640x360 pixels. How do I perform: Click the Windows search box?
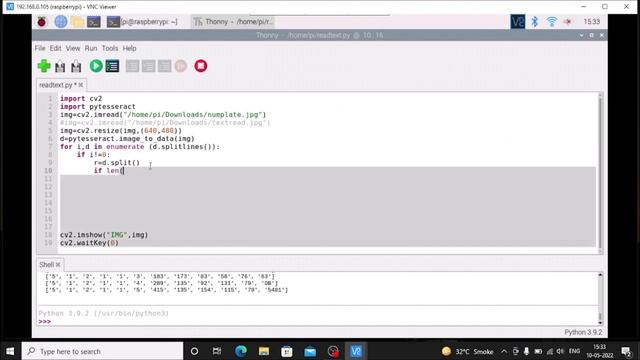tap(102, 351)
